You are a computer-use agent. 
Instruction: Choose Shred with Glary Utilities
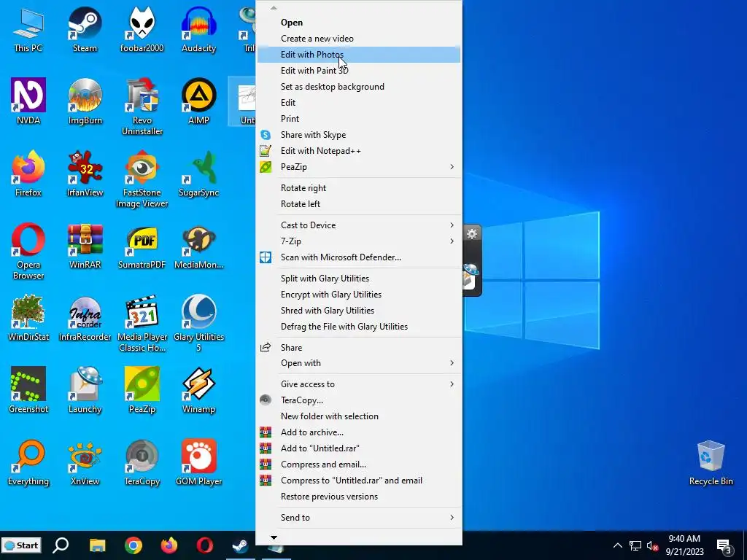[359, 311]
